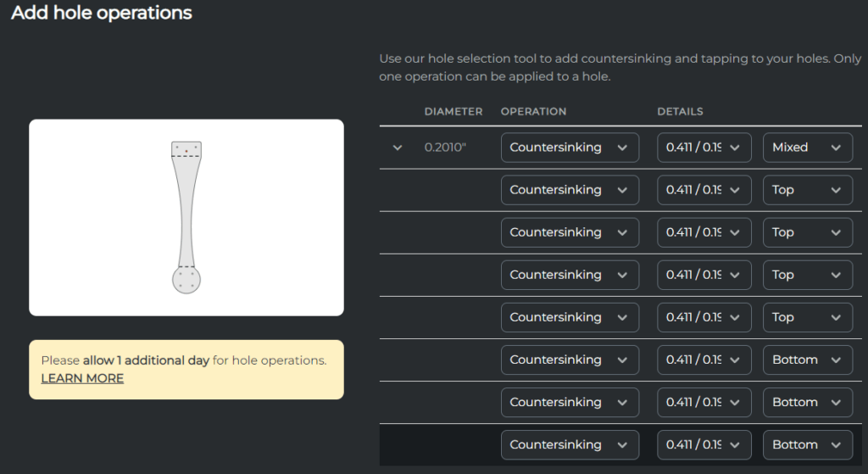The image size is (868, 474).
Task: Open the last row Bottom side dropdown
Action: pyautogui.click(x=807, y=444)
